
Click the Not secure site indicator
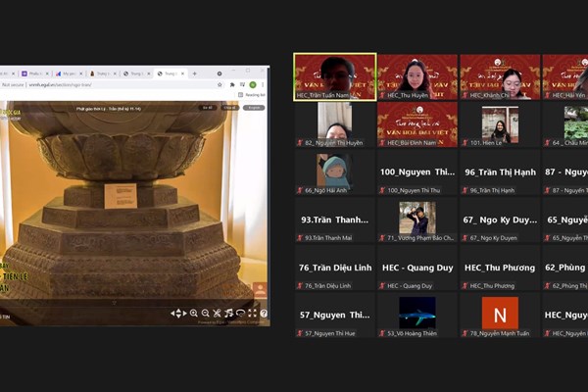[12, 85]
